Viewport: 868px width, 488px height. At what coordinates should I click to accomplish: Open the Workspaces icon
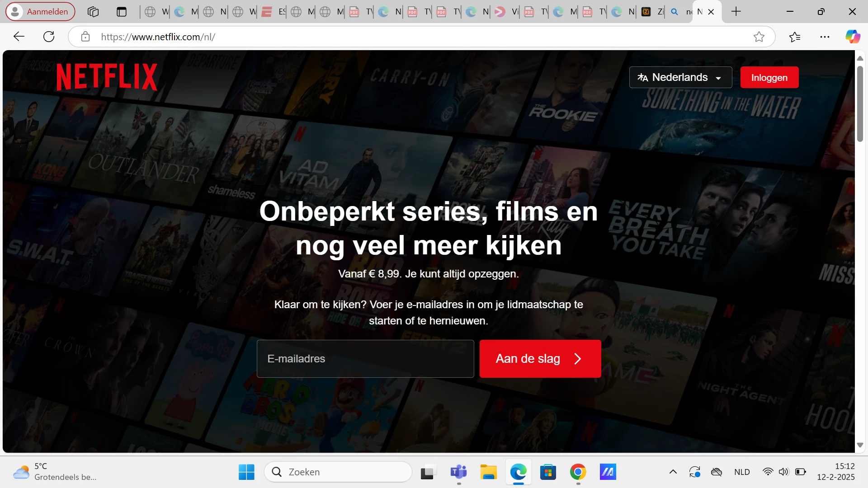click(93, 12)
